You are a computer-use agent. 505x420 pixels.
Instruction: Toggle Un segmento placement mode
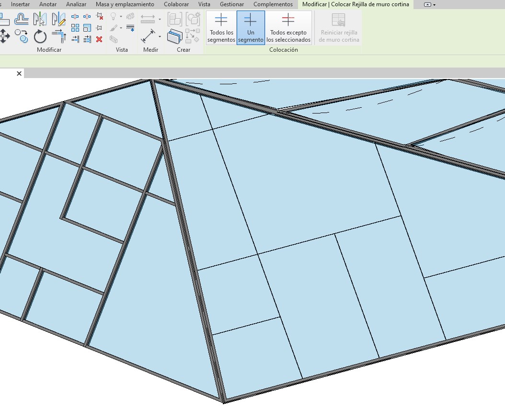click(251, 28)
